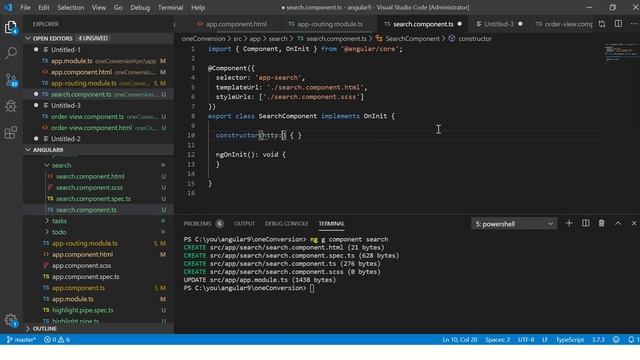Open changes compare icon in editor toolbar
The image size is (640, 360).
click(602, 24)
